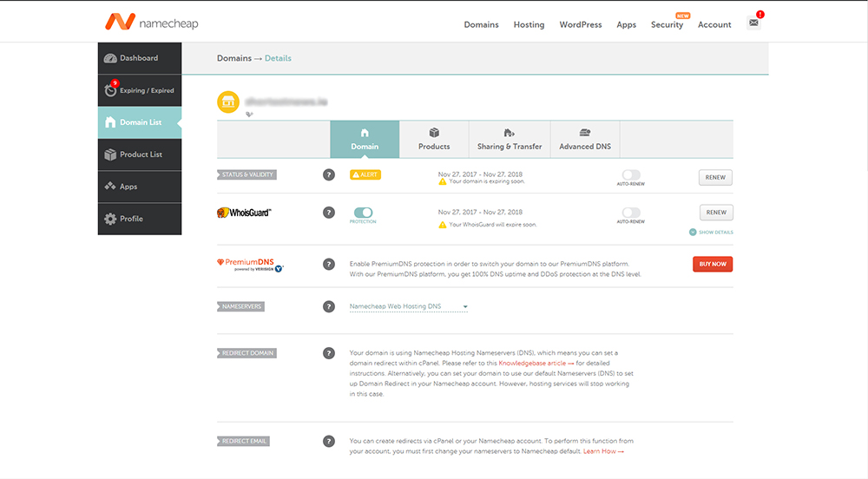Switch to the Domain tab
868x479 pixels.
[x=365, y=140]
